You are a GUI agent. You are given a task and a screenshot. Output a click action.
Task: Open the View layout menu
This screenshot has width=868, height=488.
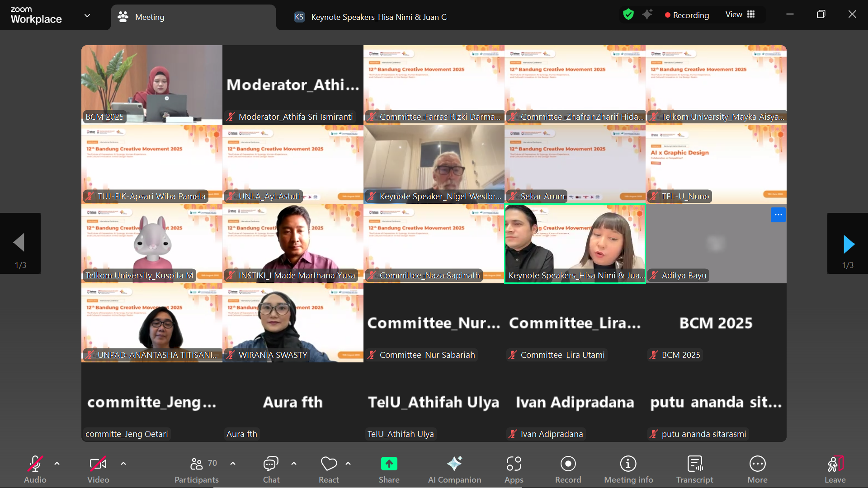pos(740,14)
